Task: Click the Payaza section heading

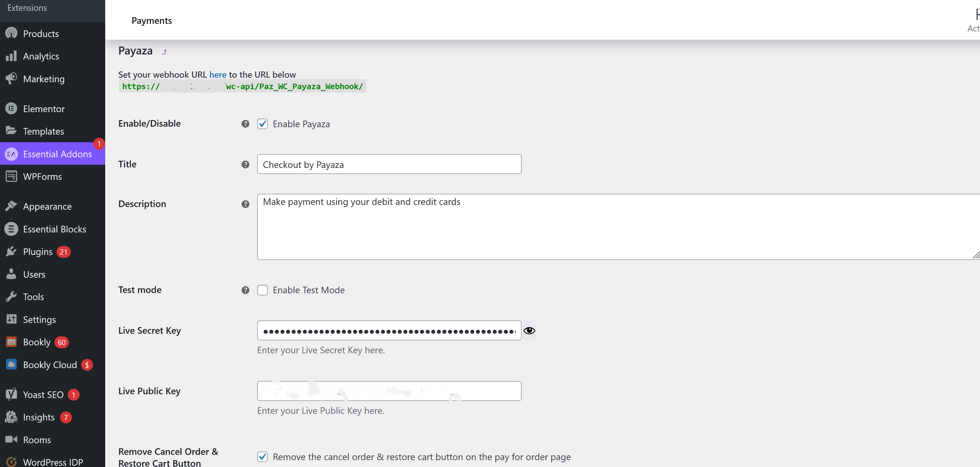Action: pos(135,51)
